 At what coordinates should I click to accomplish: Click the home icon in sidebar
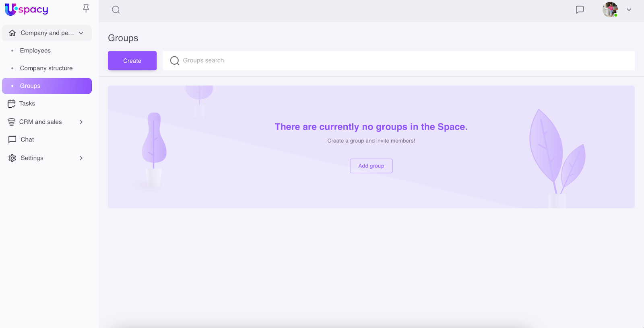click(x=12, y=33)
